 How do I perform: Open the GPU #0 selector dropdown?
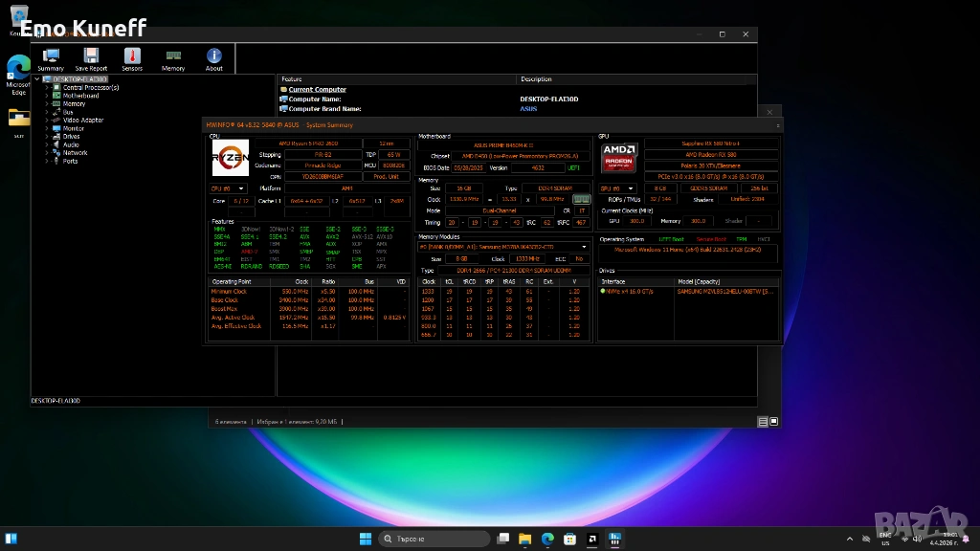618,188
